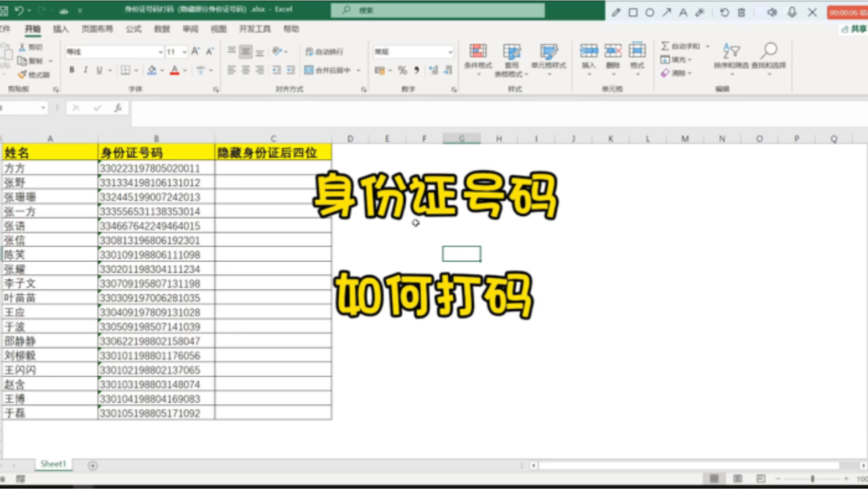Click Merge & Center button

click(328, 70)
